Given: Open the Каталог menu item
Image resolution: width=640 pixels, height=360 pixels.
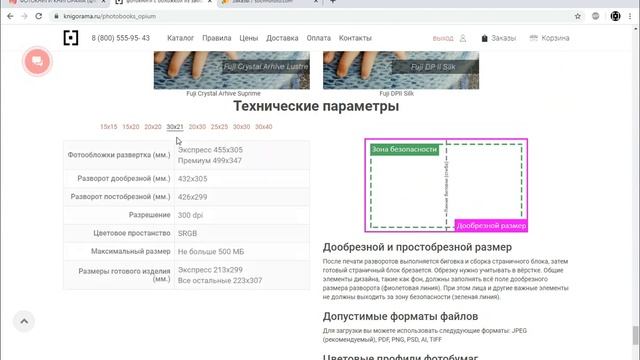Looking at the screenshot, I should click(x=180, y=38).
